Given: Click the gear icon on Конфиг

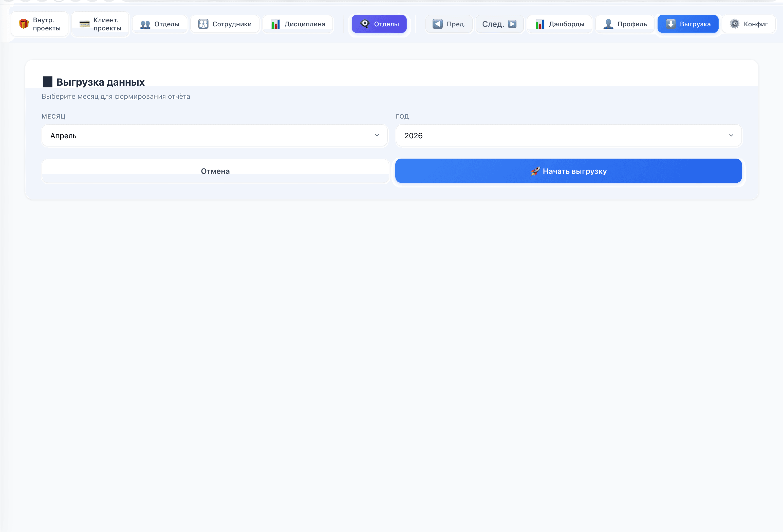Looking at the screenshot, I should [735, 24].
